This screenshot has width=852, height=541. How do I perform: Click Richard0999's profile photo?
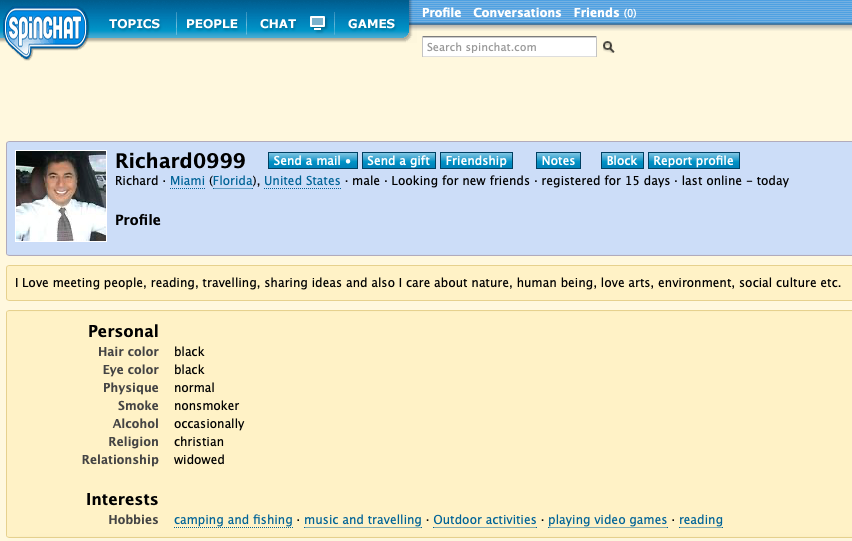coord(61,196)
